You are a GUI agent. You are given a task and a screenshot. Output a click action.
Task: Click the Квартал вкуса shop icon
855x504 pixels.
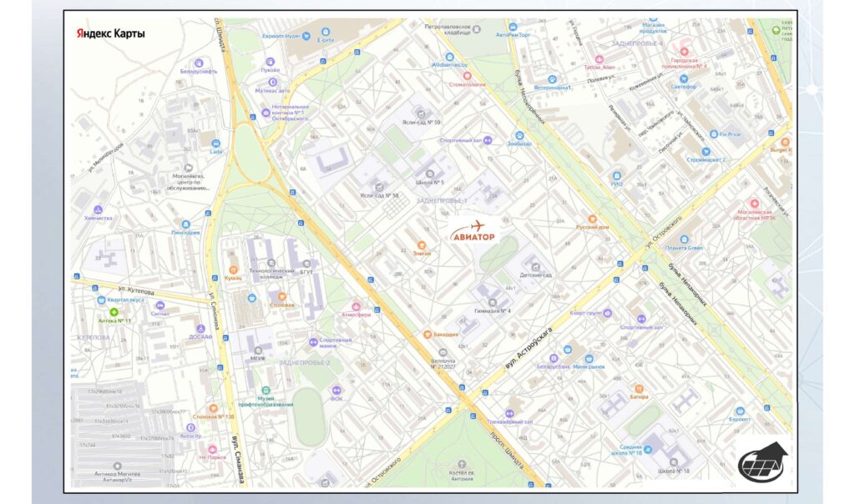[101, 300]
